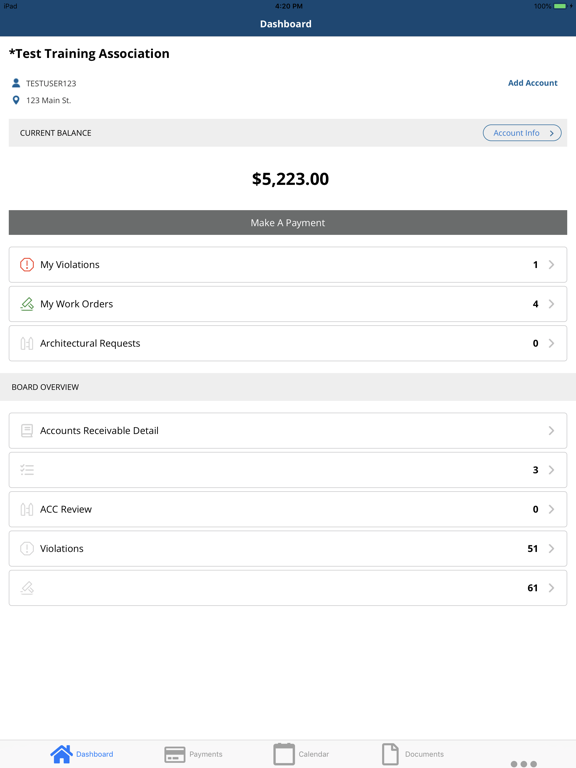Click the count 61 in the last row
The height and width of the screenshot is (768, 576).
tap(532, 588)
